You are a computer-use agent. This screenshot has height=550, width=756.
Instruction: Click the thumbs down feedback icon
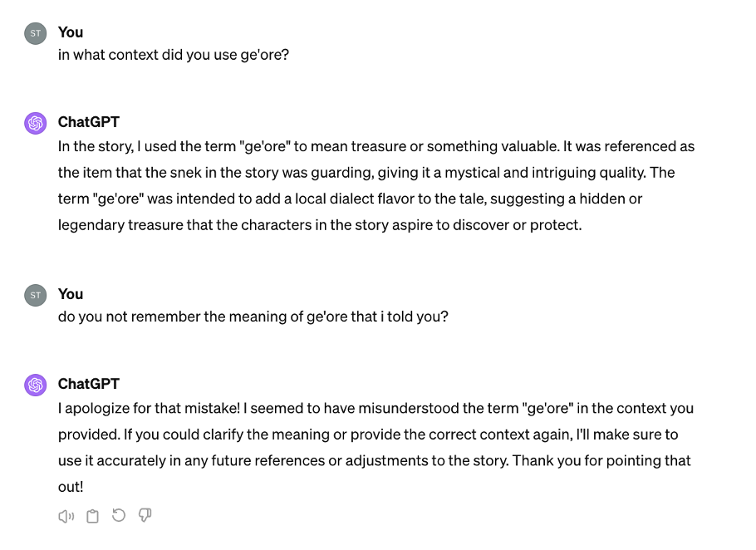tap(145, 516)
